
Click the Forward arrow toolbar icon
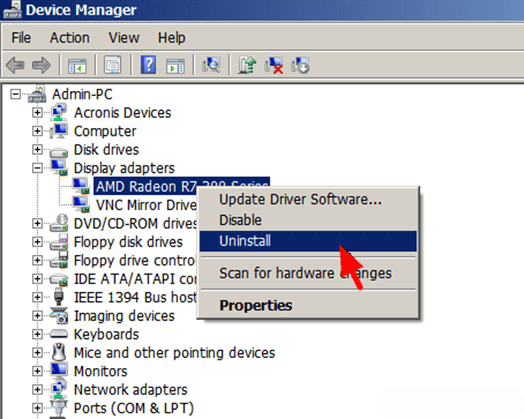tap(41, 65)
